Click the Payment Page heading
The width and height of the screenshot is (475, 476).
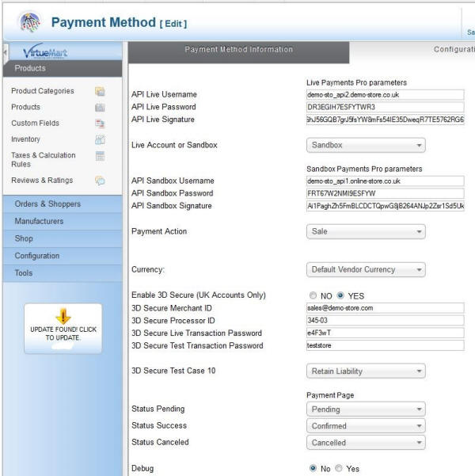click(330, 395)
